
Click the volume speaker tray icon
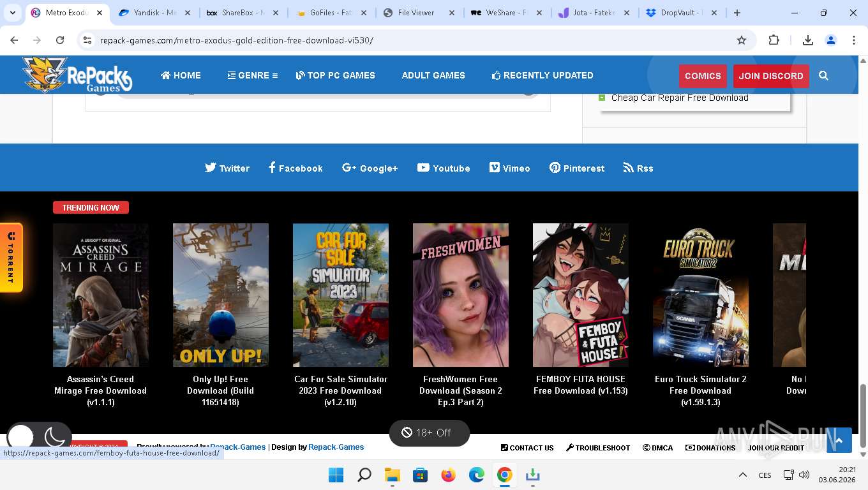(x=804, y=475)
